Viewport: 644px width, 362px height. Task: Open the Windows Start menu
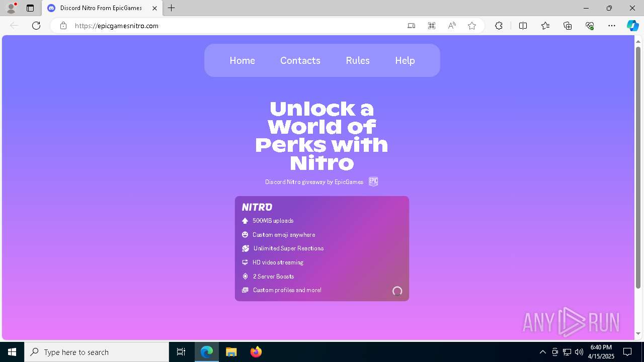(x=12, y=352)
